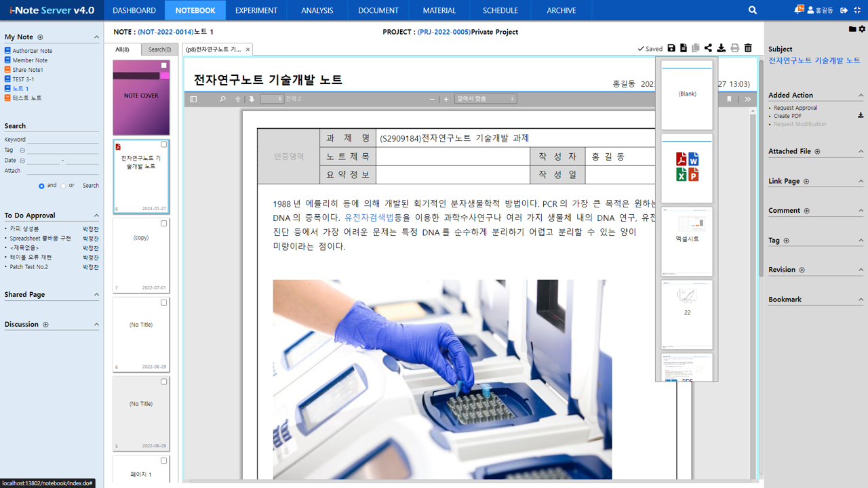
Task: Collapse the Discussion section
Action: pyautogui.click(x=96, y=325)
